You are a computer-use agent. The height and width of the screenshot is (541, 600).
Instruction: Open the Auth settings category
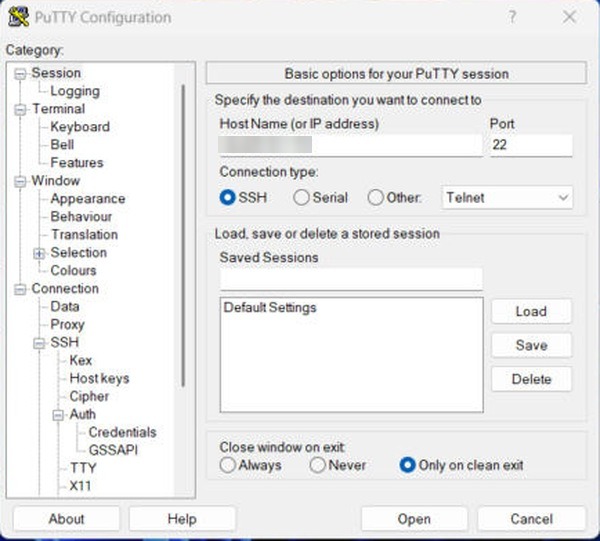pyautogui.click(x=82, y=414)
